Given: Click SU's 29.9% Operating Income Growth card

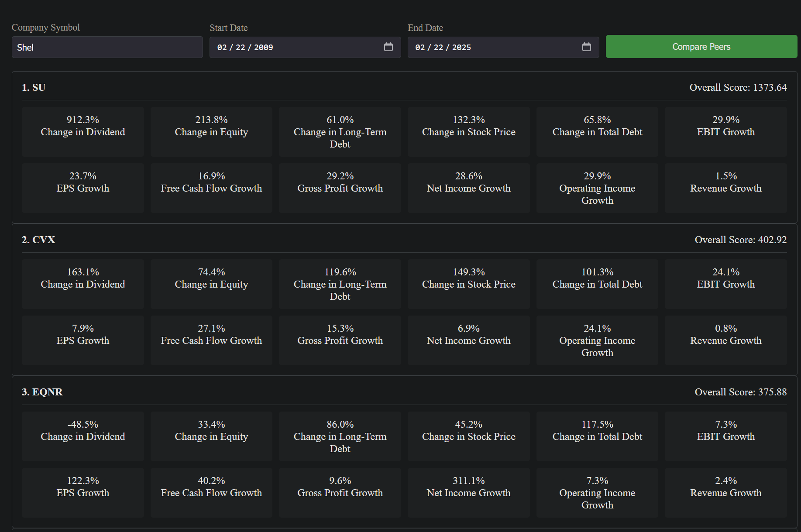Looking at the screenshot, I should [597, 188].
